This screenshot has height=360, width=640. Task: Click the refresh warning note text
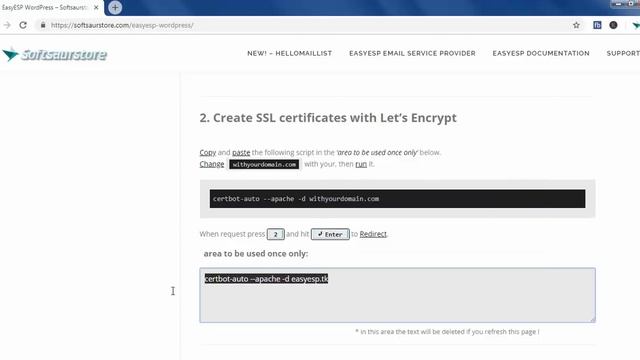point(447,332)
